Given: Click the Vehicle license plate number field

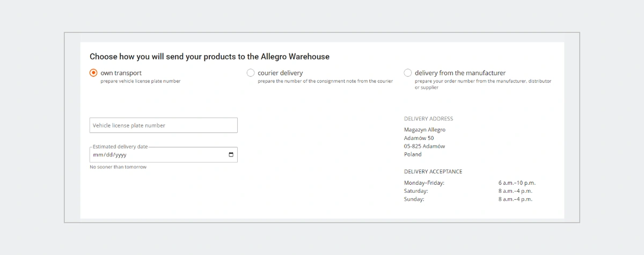Looking at the screenshot, I should 163,125.
